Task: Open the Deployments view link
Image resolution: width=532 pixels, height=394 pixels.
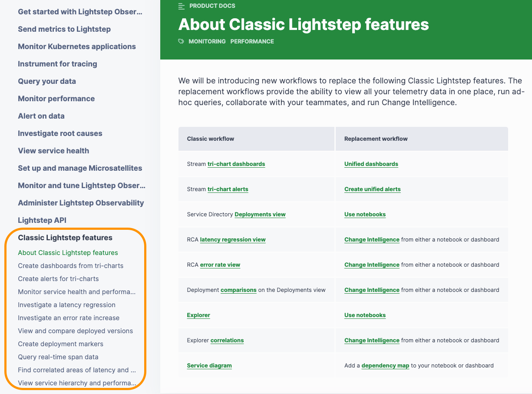Action: (260, 214)
